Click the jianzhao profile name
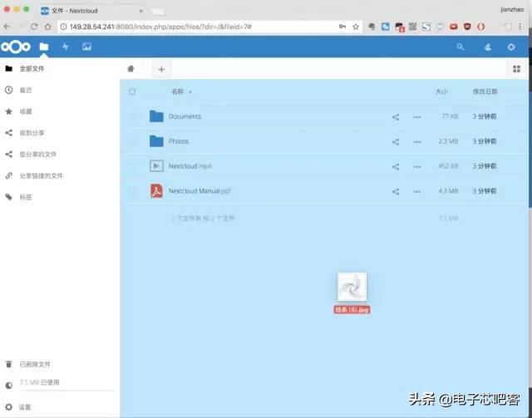This screenshot has height=418, width=532. click(x=512, y=9)
